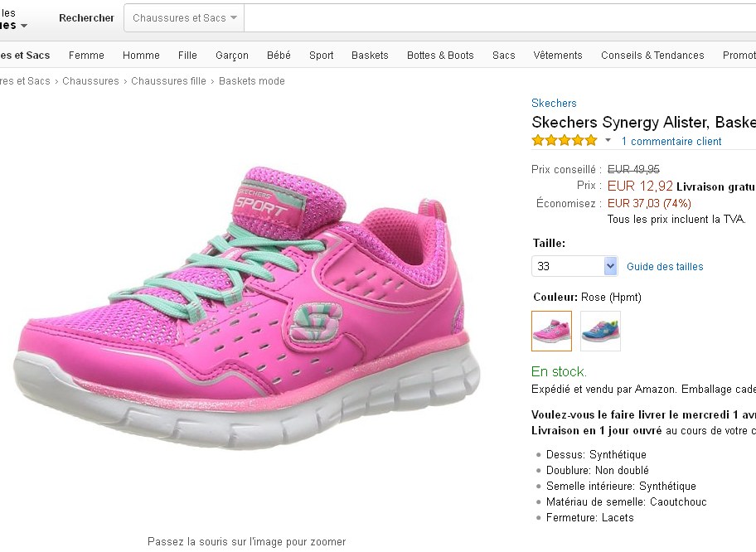Viewport: 756px width, 552px height.
Task: Open the Taille size dropdown
Action: click(x=574, y=266)
